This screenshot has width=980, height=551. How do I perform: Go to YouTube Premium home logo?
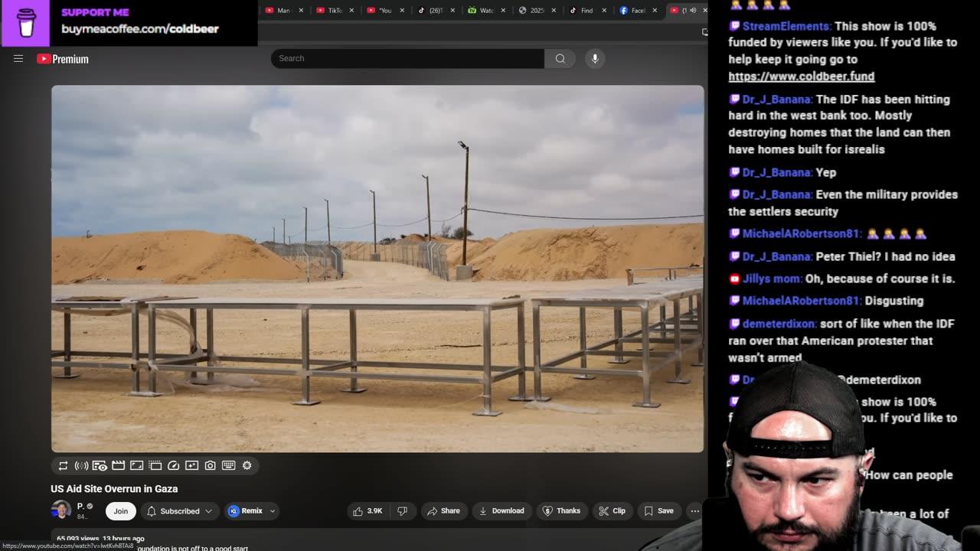(x=63, y=59)
